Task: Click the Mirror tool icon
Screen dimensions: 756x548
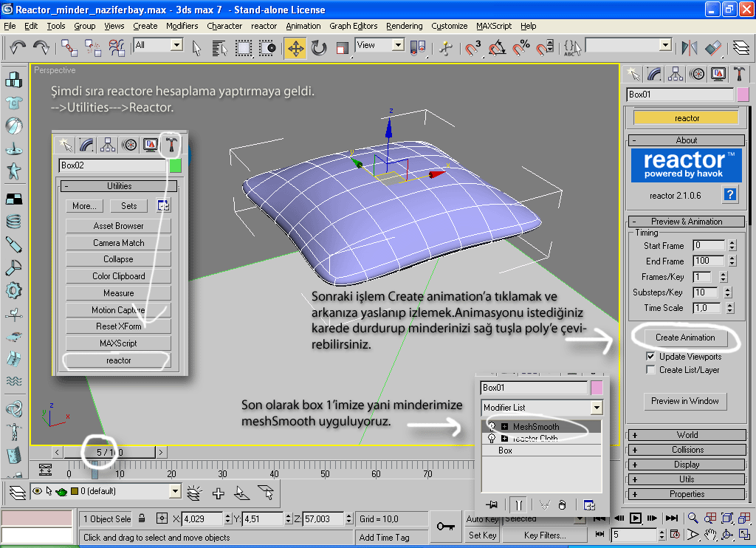Action: (690, 48)
